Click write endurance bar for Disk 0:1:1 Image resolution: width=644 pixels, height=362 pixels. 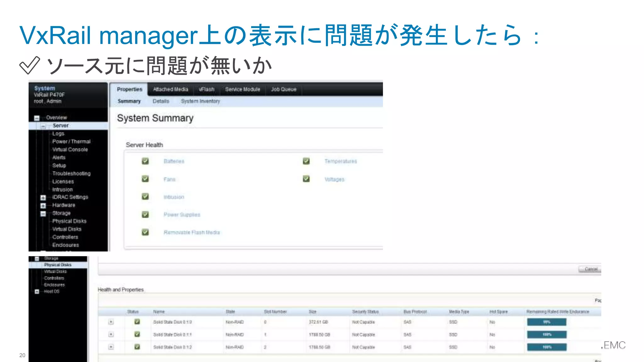point(547,334)
